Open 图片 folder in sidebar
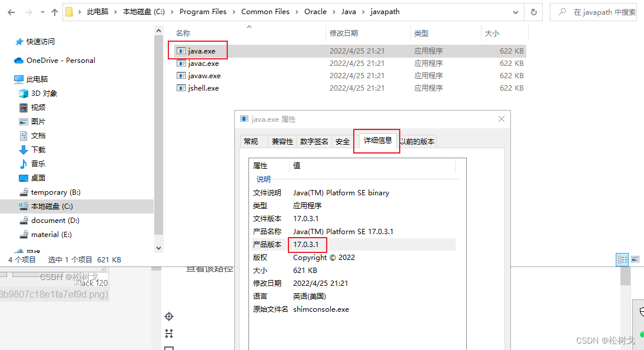Viewport: 644px width, 350px height. tap(38, 121)
